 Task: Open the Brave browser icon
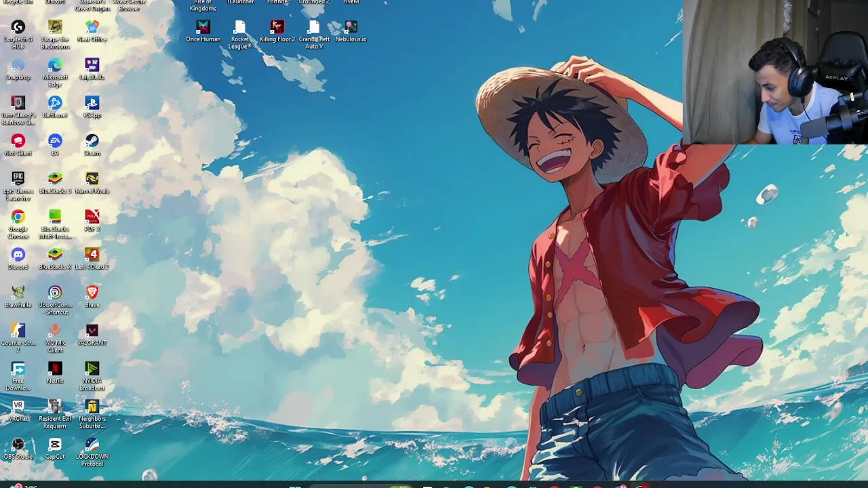pyautogui.click(x=92, y=293)
